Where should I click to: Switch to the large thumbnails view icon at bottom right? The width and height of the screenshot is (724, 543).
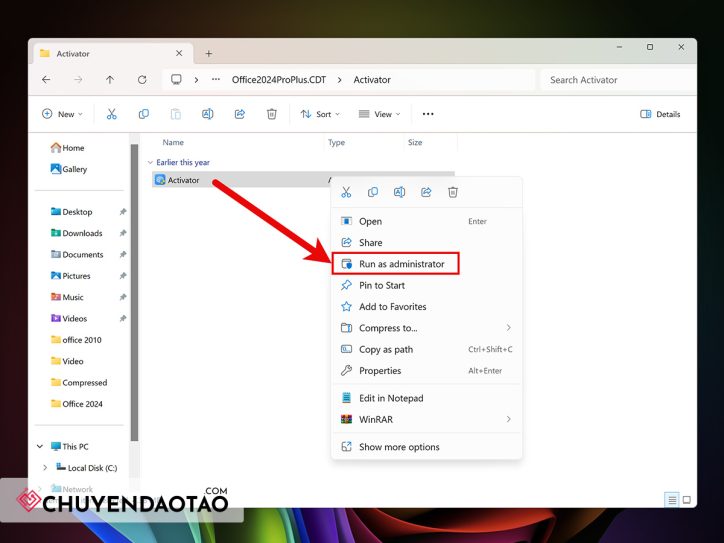[x=687, y=500]
